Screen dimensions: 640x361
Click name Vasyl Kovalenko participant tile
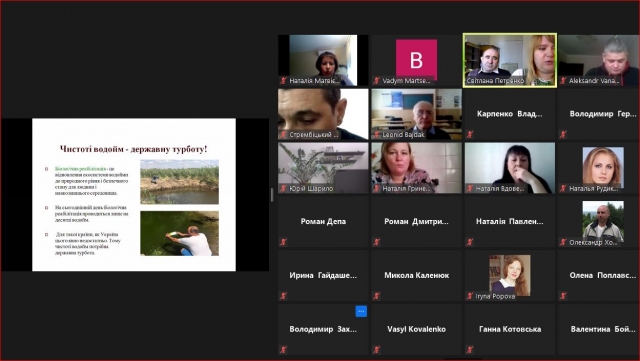pos(416,329)
